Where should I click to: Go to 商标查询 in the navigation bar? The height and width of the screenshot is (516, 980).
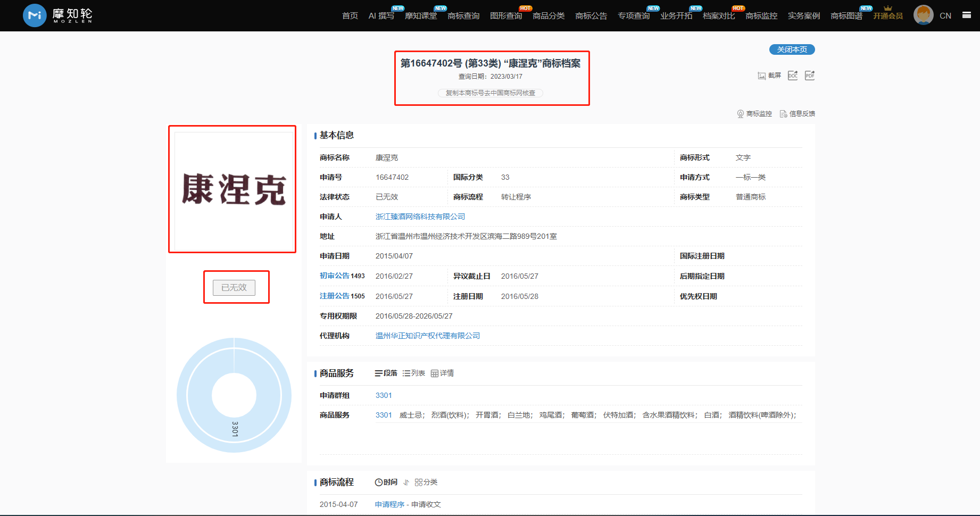pyautogui.click(x=463, y=16)
